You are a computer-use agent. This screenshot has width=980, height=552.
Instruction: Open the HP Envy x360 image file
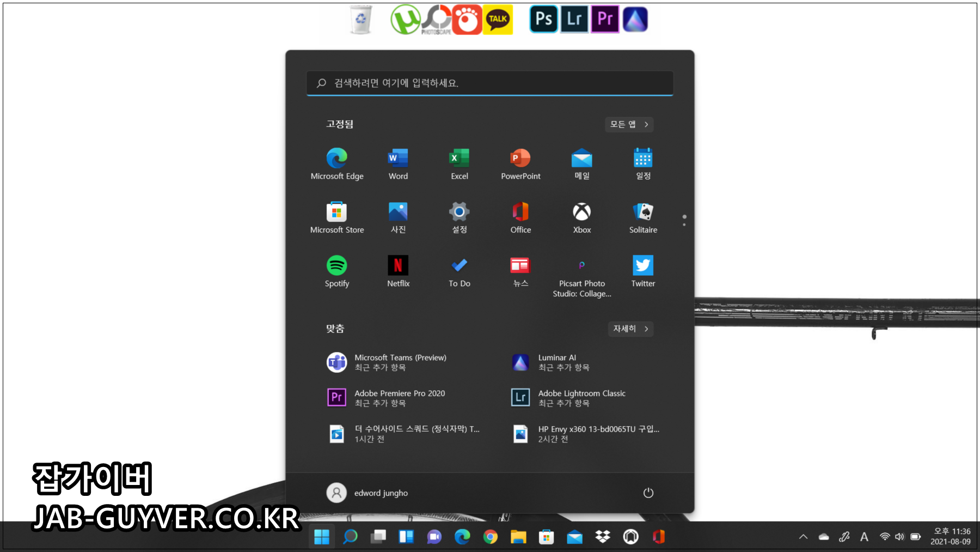point(586,434)
